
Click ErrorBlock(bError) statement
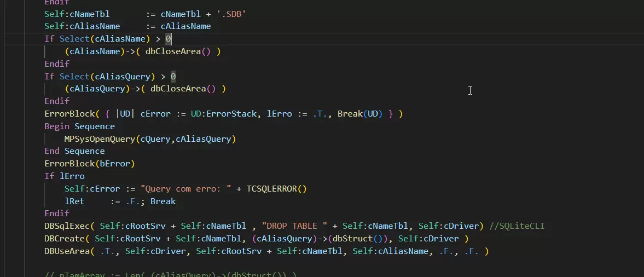[89, 164]
